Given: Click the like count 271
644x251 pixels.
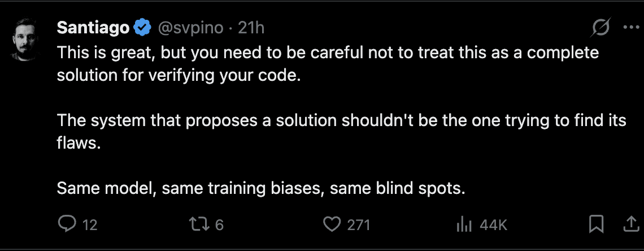Looking at the screenshot, I should pyautogui.click(x=358, y=225).
